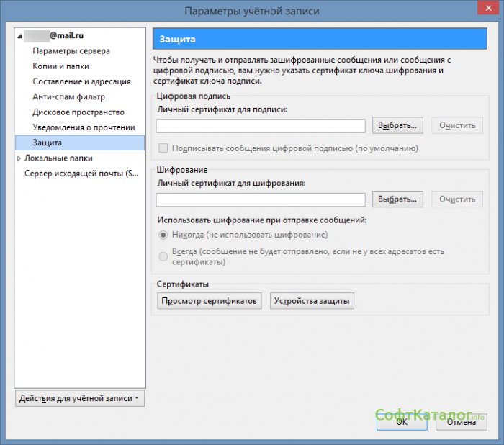Check Подписывать сообщения цифровой подписью box

[x=163, y=148]
